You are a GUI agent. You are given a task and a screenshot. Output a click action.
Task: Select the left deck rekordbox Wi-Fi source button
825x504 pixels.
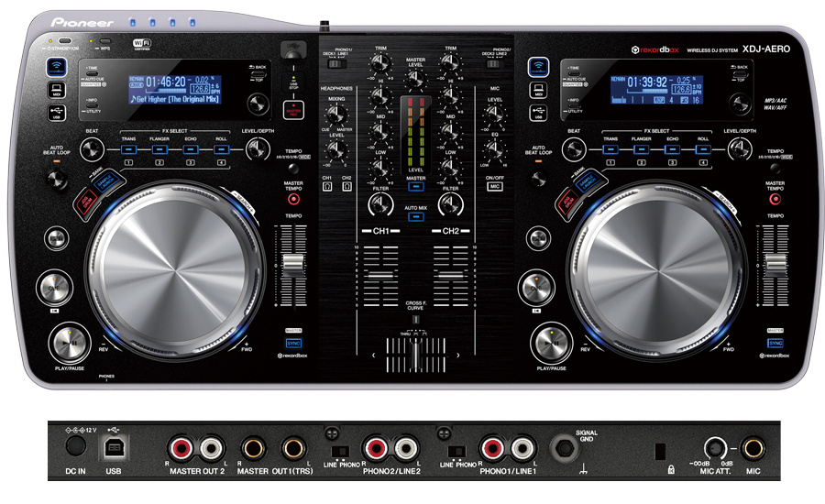(x=57, y=67)
